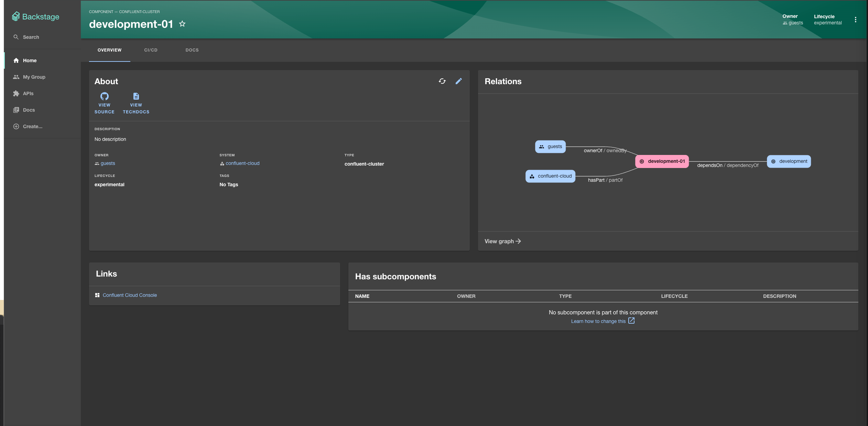The width and height of the screenshot is (868, 426).
Task: Click the No description text
Action: [110, 139]
